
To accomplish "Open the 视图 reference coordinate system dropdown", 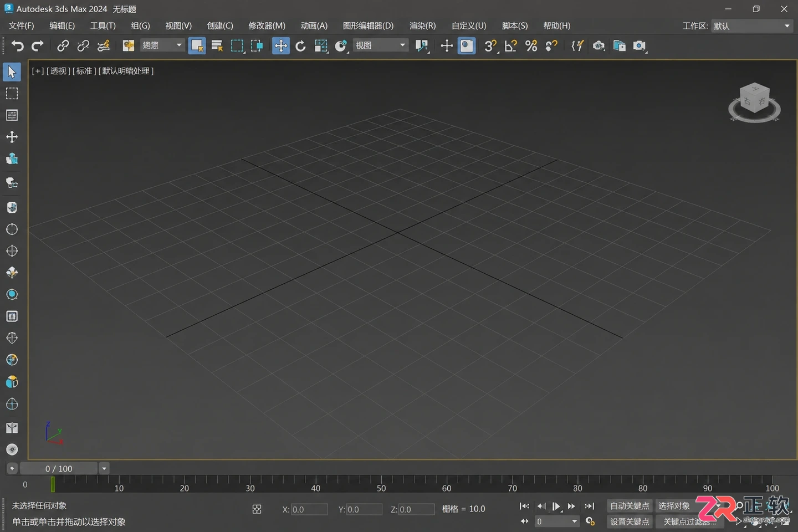I will pyautogui.click(x=380, y=45).
